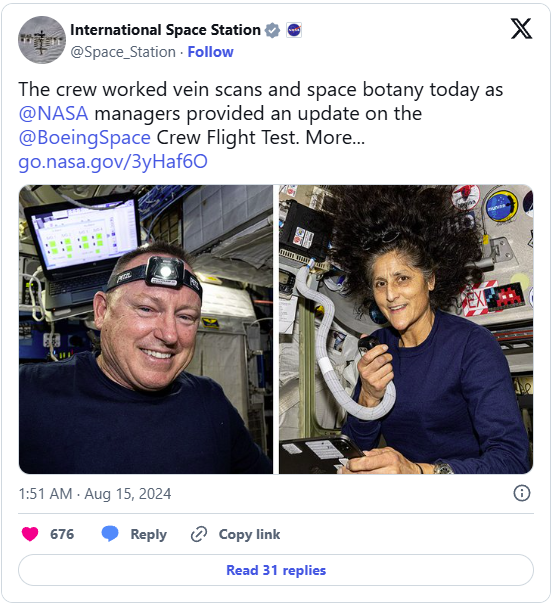The width and height of the screenshot is (553, 605).
Task: Open the tweet info circle icon
Action: click(x=522, y=493)
